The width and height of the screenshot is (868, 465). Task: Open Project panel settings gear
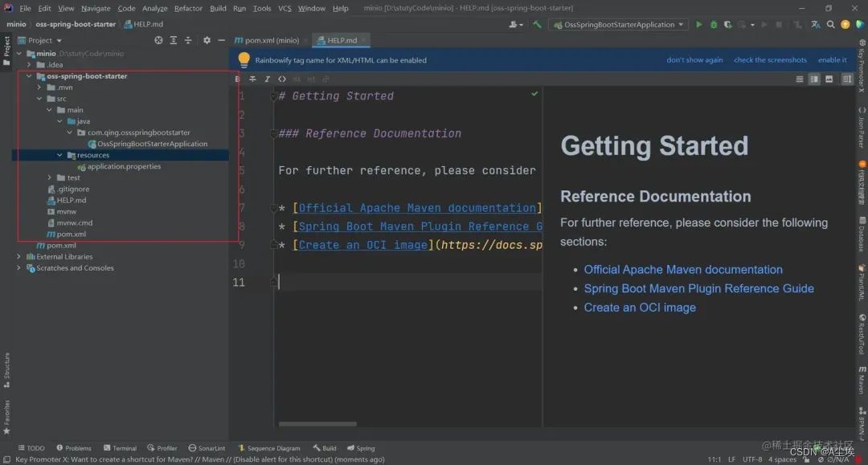coord(207,40)
